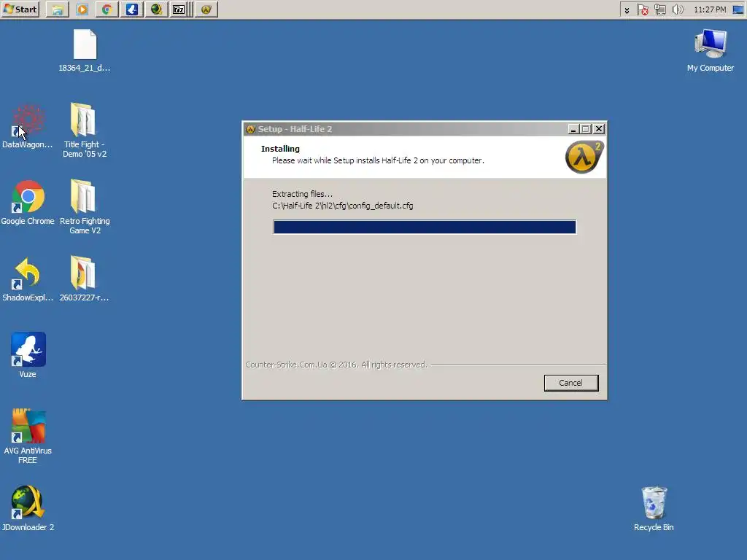Click the Counter-Strike.Com.Ua copyright text
The width and height of the screenshot is (747, 560).
pyautogui.click(x=336, y=365)
